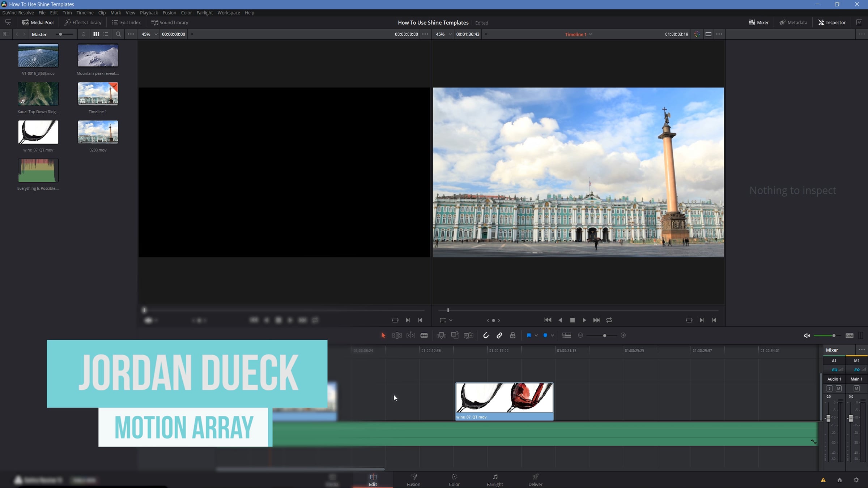Select Mountain peak reveal thumbnail
This screenshot has height=488, width=868.
click(98, 56)
